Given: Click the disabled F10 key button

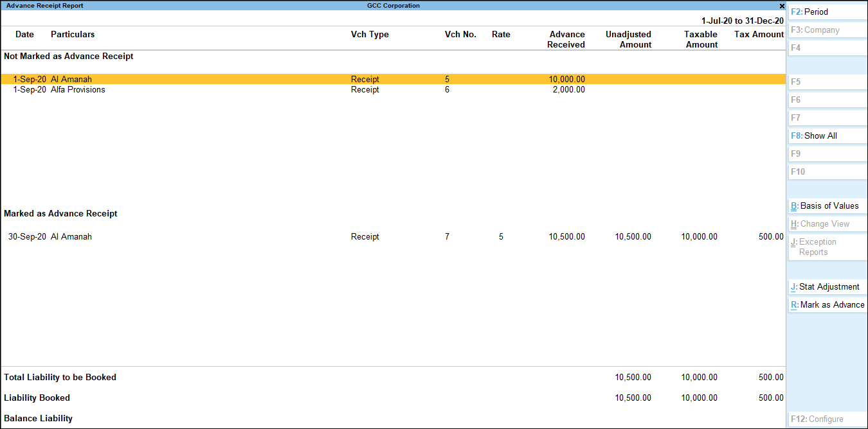Looking at the screenshot, I should click(x=827, y=172).
